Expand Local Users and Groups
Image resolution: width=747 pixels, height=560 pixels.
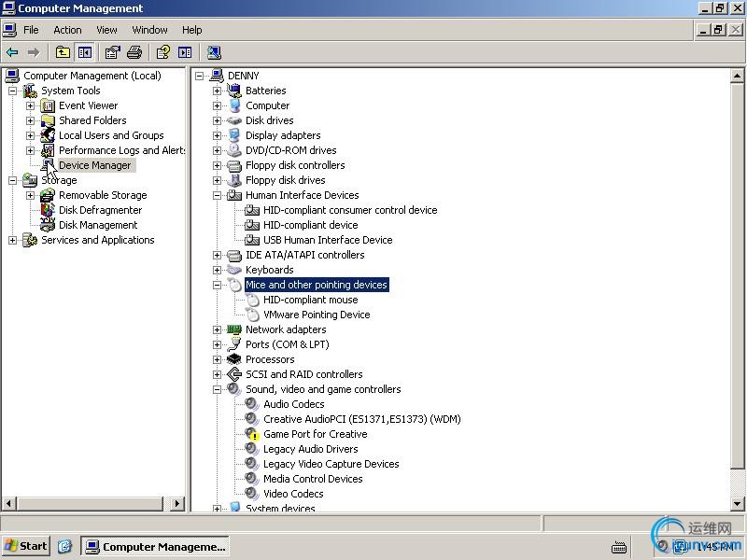click(x=31, y=135)
